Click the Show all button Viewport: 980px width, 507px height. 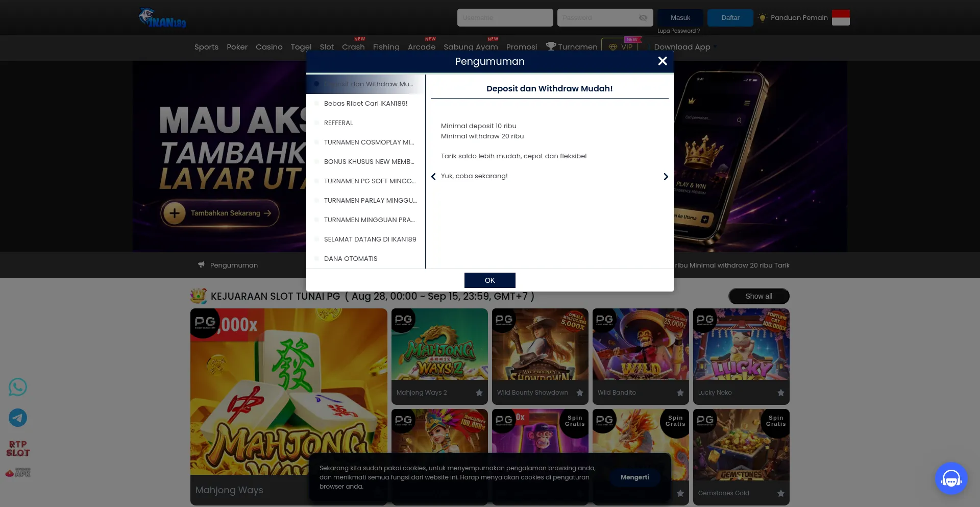tap(759, 296)
